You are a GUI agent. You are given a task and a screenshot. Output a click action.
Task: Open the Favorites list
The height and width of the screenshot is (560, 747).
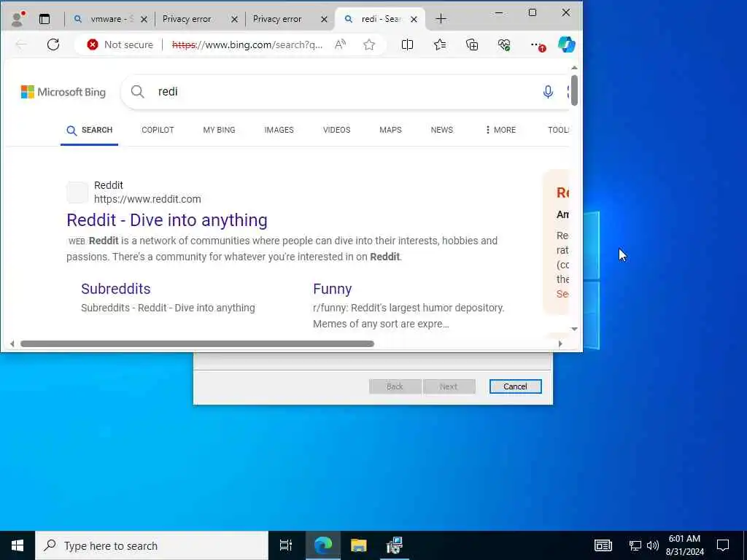pyautogui.click(x=440, y=44)
